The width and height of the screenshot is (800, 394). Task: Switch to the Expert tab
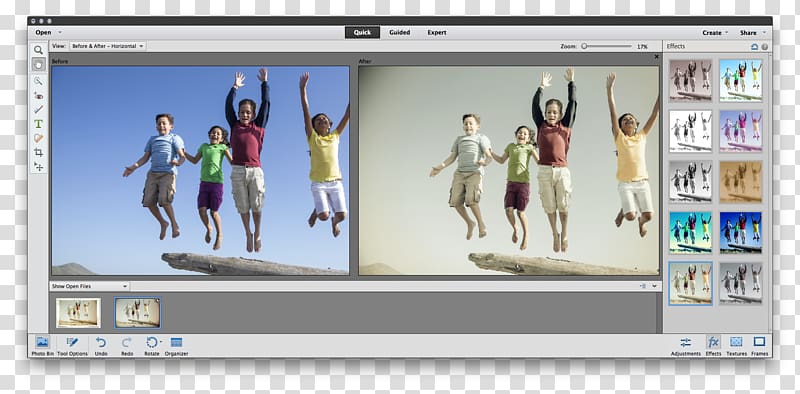437,32
